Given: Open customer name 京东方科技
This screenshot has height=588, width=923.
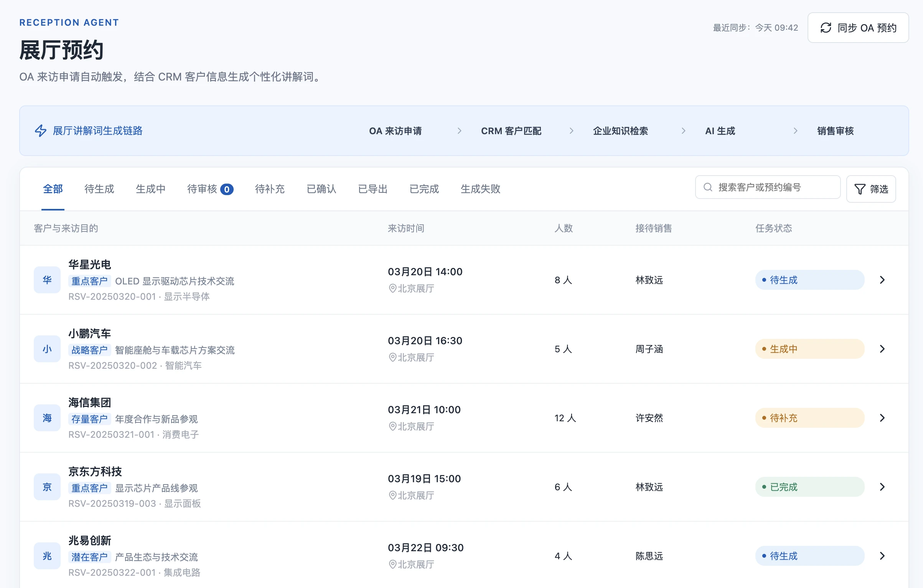Looking at the screenshot, I should point(95,471).
